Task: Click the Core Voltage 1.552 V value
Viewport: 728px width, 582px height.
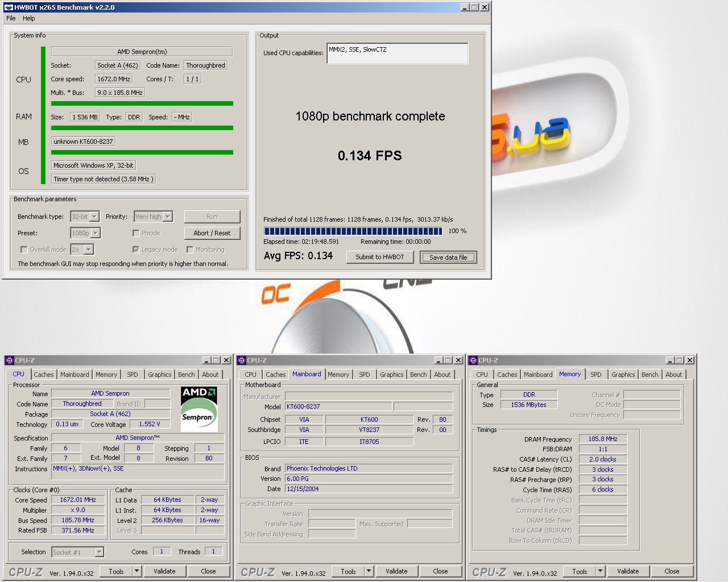Action: 150,424
